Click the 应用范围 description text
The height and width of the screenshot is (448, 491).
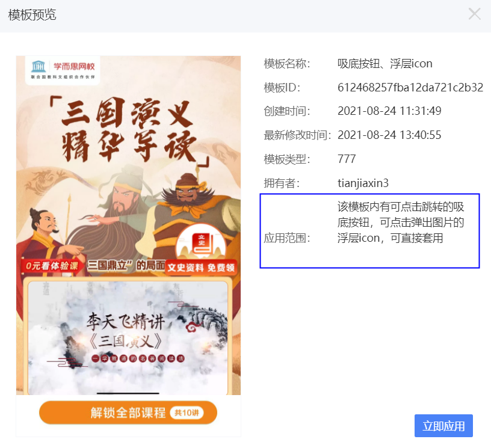click(401, 222)
